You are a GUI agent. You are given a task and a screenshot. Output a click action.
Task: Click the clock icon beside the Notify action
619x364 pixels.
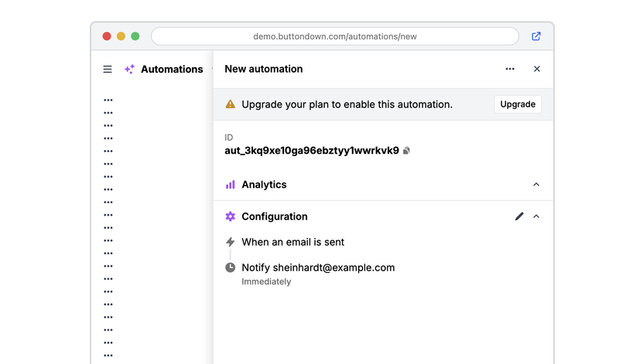(x=230, y=267)
